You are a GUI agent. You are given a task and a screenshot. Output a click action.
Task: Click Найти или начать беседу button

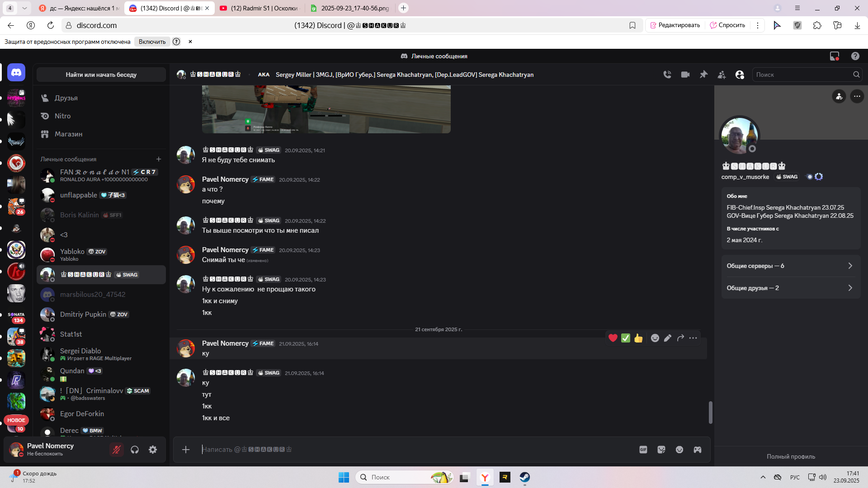[x=101, y=75]
